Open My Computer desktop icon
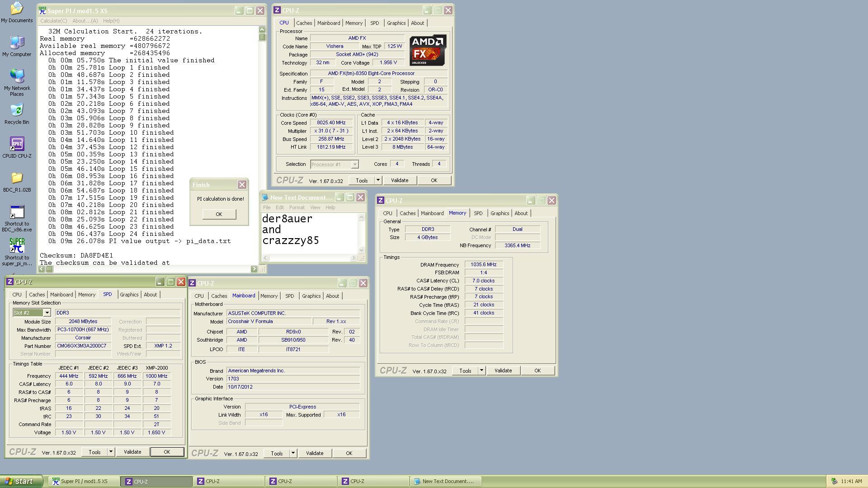This screenshot has height=488, width=868. point(17,46)
